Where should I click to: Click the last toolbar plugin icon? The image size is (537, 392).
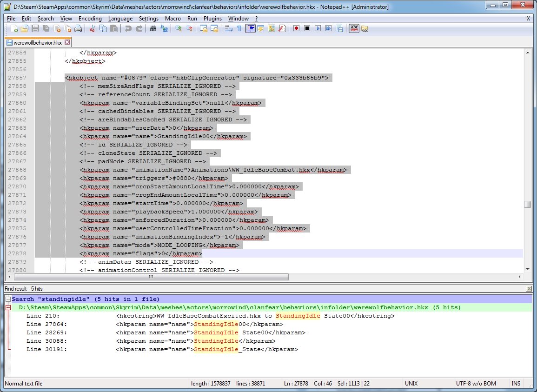click(x=365, y=29)
